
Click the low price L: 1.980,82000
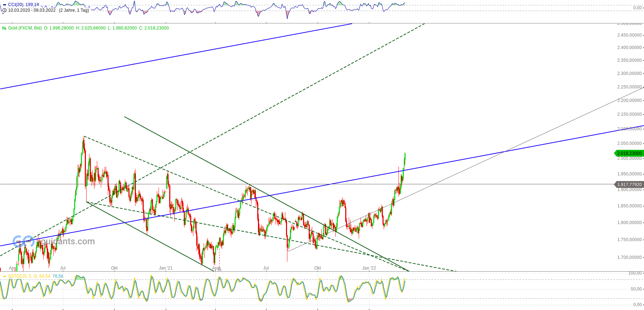122,28
